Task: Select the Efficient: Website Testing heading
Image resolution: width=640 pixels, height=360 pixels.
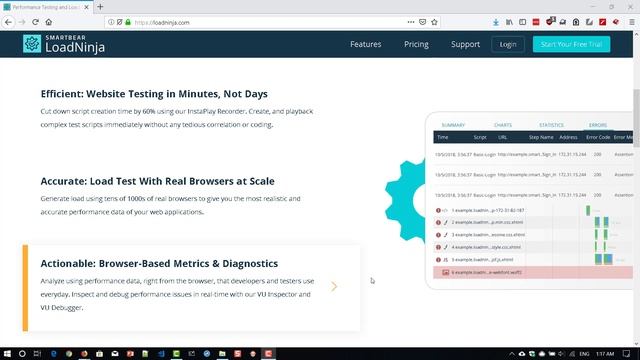Action: [154, 94]
